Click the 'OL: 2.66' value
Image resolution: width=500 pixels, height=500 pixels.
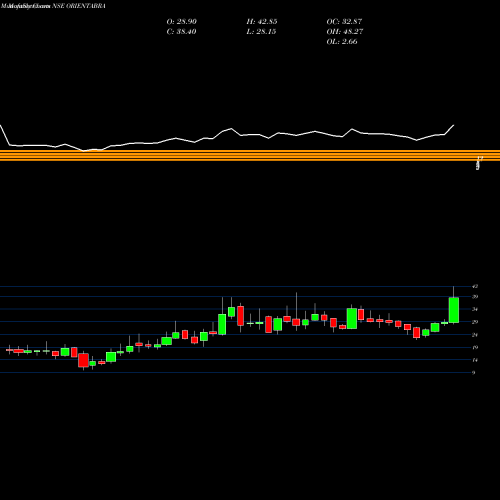[x=342, y=42]
